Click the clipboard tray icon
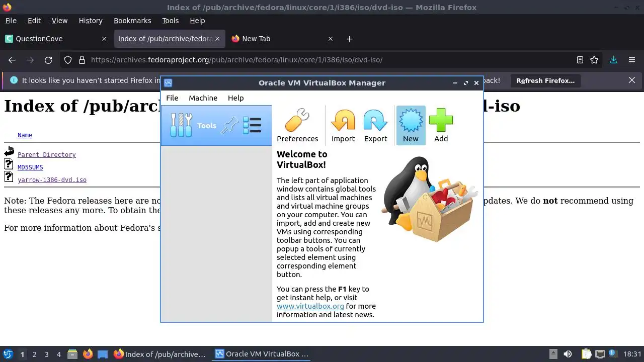This screenshot has width=644, height=362. coord(586,354)
